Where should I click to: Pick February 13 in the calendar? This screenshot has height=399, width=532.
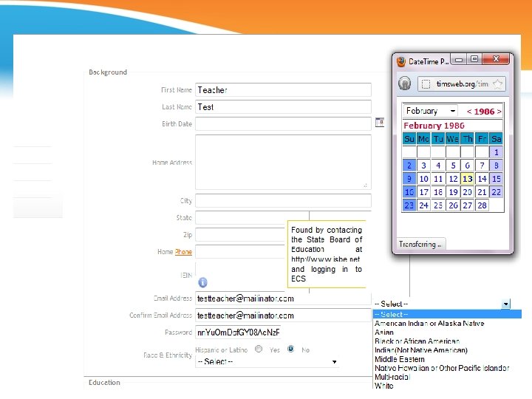(x=467, y=179)
